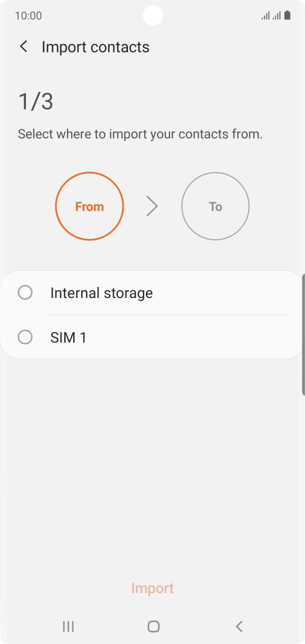The image size is (305, 644).
Task: Tap the Internal storage label text
Action: click(x=102, y=293)
